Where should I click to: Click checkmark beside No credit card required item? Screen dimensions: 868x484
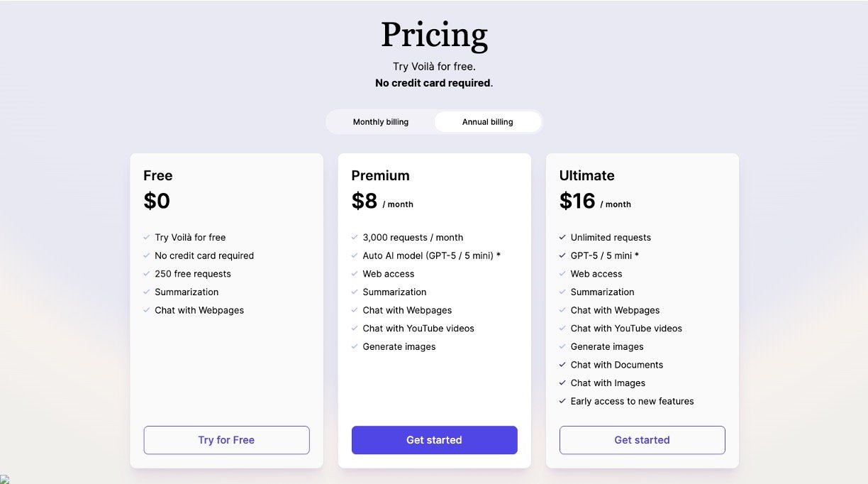pyautogui.click(x=147, y=255)
